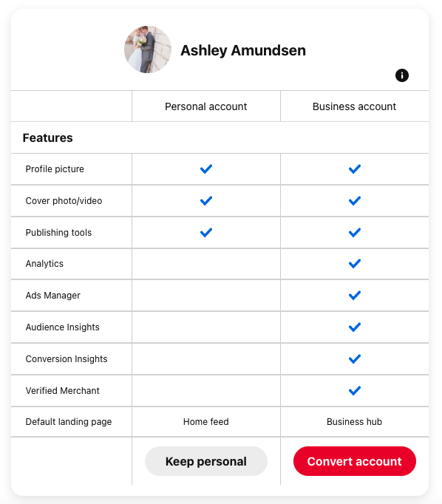Screen dimensions: 442x504
Task: Choose the Keep personal button
Action: tap(206, 461)
